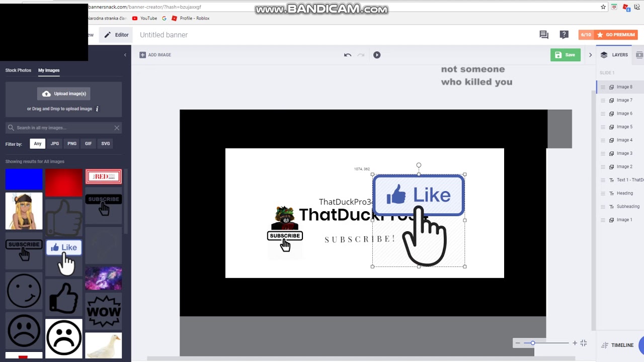Click the text type icon of Heading layer
This screenshot has width=644, height=362.
pos(612,193)
